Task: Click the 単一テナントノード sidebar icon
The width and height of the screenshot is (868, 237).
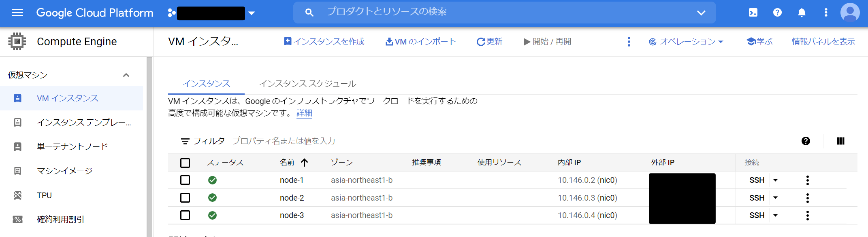Action: (x=17, y=147)
